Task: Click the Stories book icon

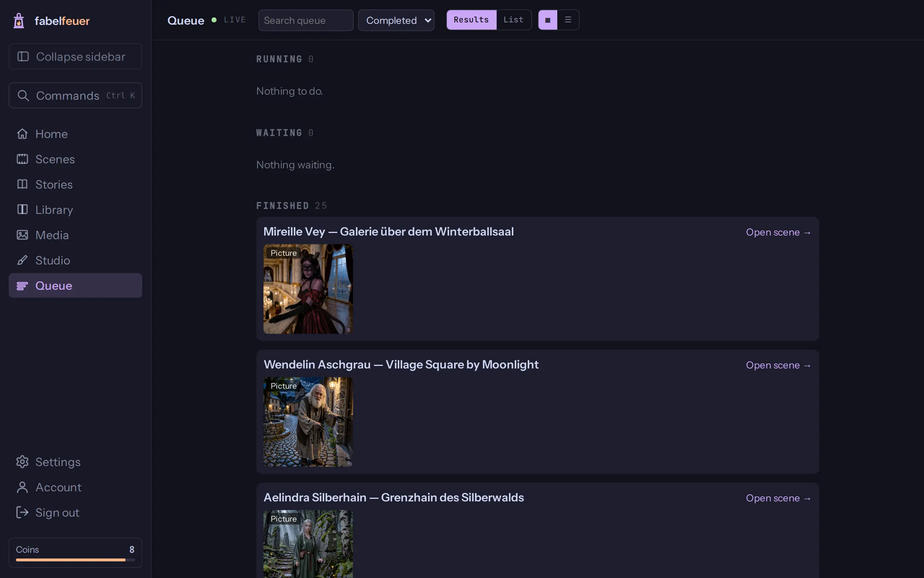Action: click(x=22, y=184)
